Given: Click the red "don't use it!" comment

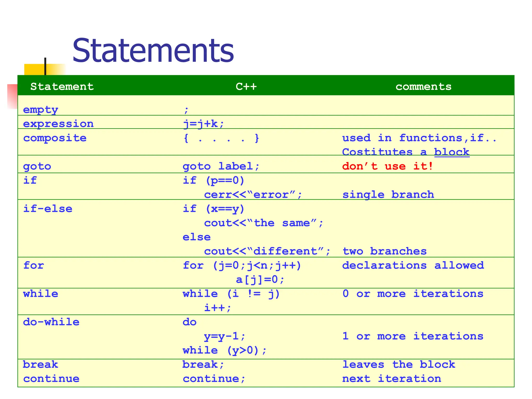Looking at the screenshot, I should [x=388, y=166].
